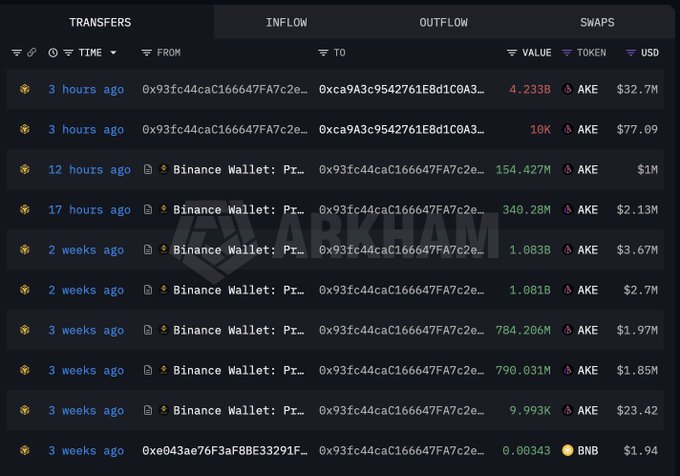The image size is (680, 476).
Task: Open recipient 0xca9A3c95… in 10K row
Action: click(x=402, y=129)
